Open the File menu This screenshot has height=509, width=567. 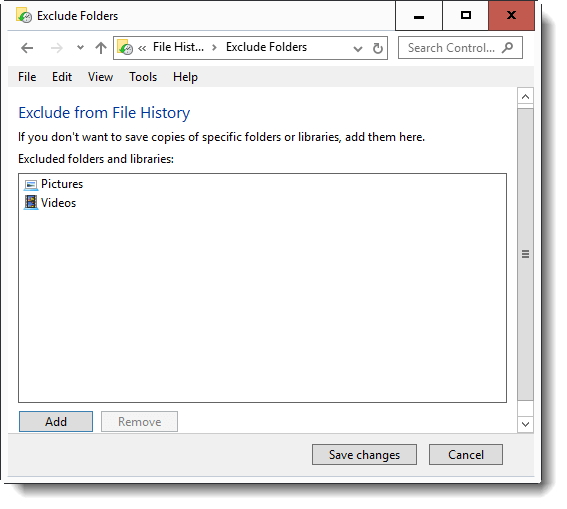(x=27, y=77)
